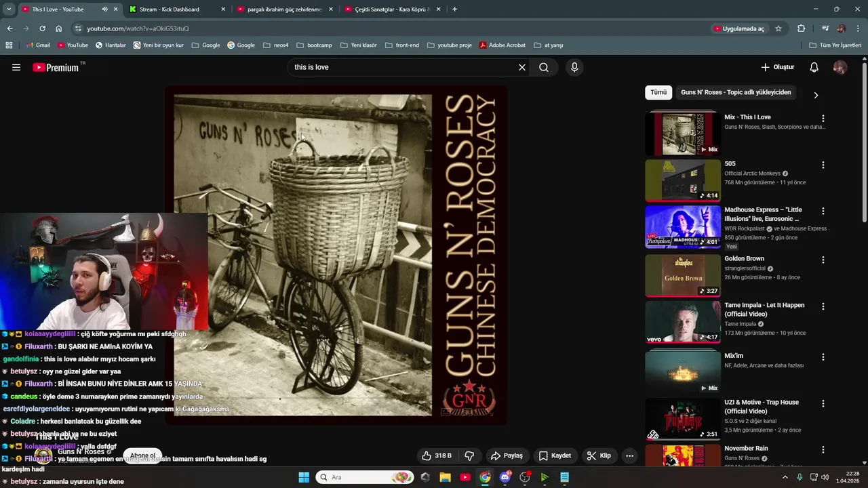Click the search magnifier button
The image size is (868, 488).
[x=544, y=67]
